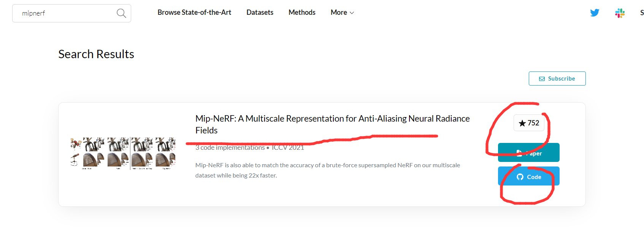Open the More menu chevron arrow
The height and width of the screenshot is (233, 644).
point(352,13)
